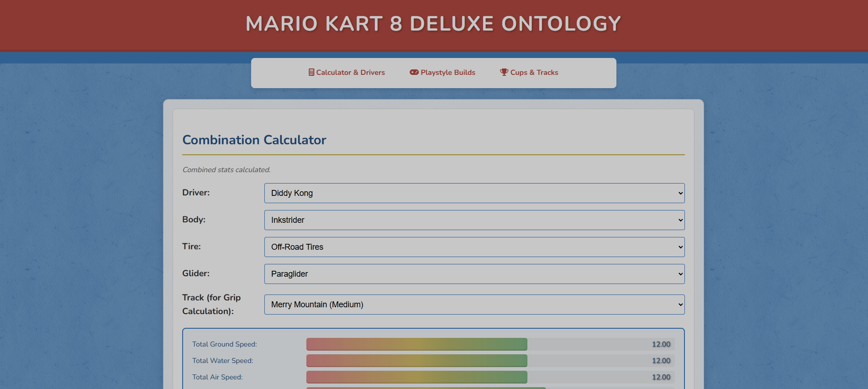The image size is (868, 389).
Task: Open Track dropdown showing Merry Mountain (Medium)
Action: click(x=474, y=305)
